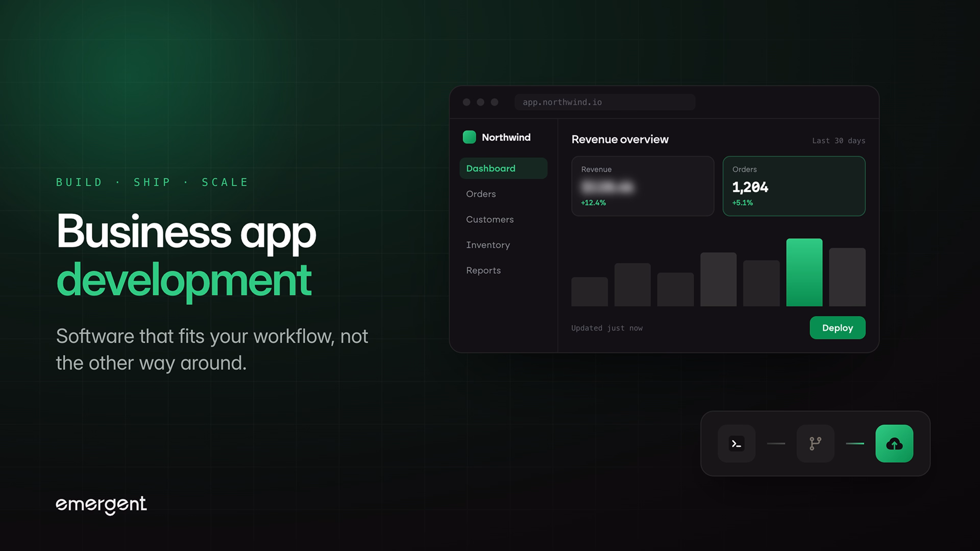
Task: Click the green Northwind logo square
Action: click(x=469, y=137)
